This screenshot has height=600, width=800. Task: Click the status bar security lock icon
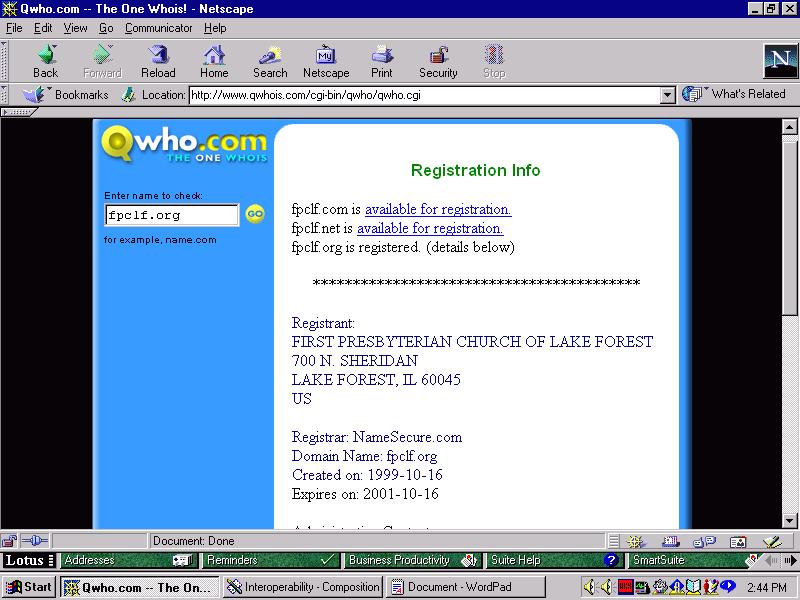tap(9, 541)
